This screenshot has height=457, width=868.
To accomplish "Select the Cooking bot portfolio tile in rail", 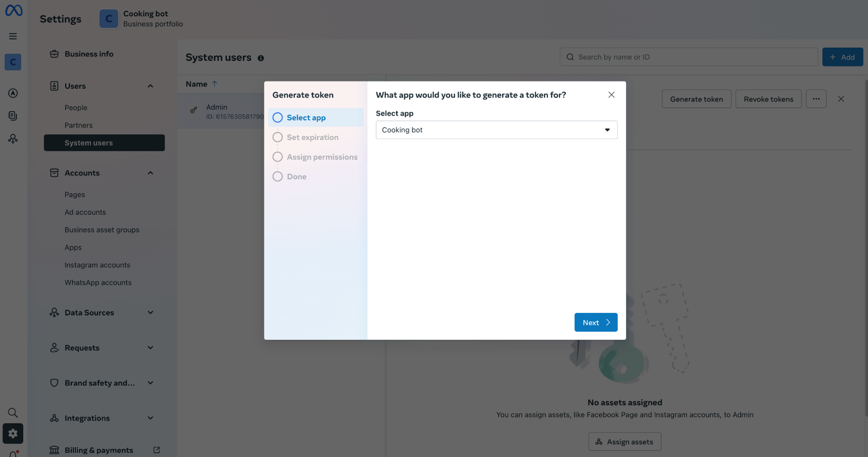I will pos(13,62).
